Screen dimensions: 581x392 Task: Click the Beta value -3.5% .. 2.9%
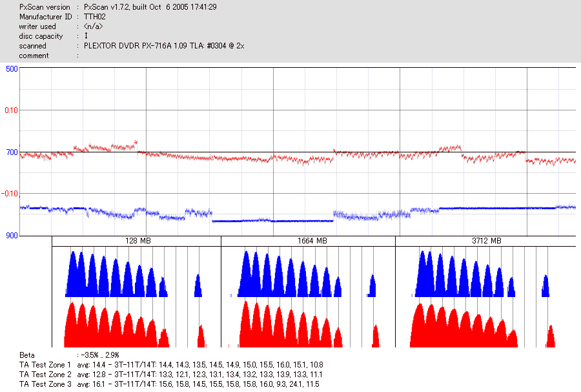(x=100, y=355)
